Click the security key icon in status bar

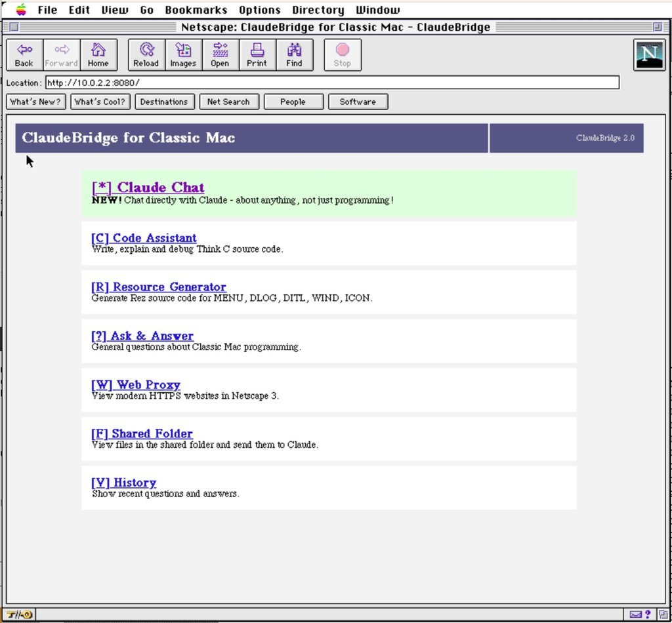[19, 614]
